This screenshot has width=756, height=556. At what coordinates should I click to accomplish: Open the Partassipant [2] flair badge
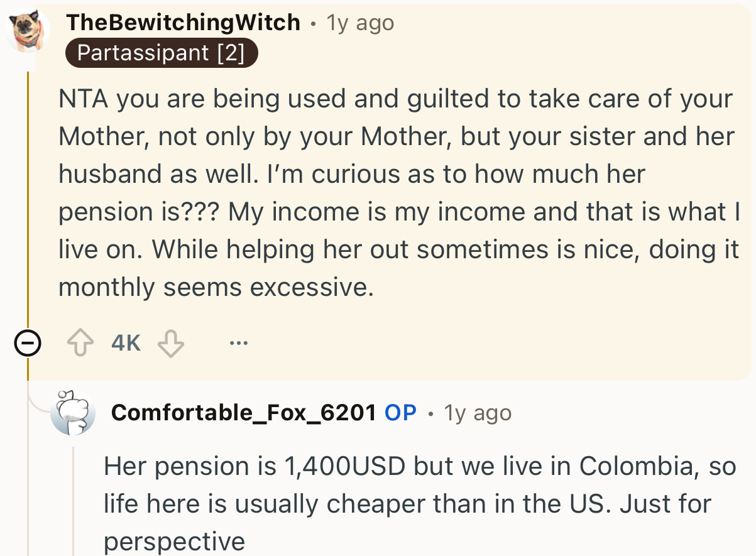[162, 53]
